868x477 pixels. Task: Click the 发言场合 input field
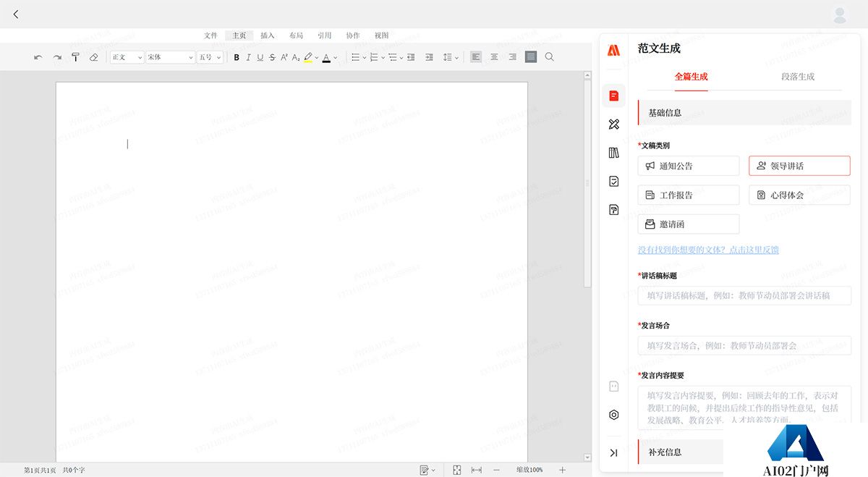744,345
